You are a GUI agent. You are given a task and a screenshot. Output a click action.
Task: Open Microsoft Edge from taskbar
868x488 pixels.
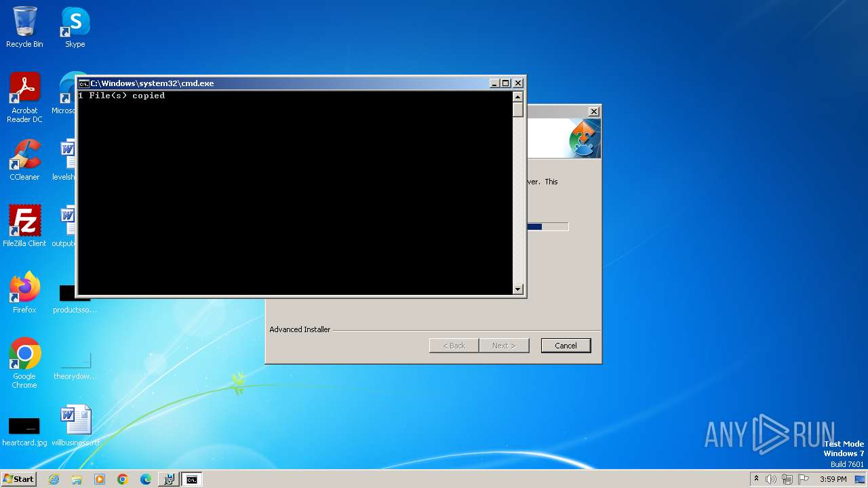[x=146, y=479]
